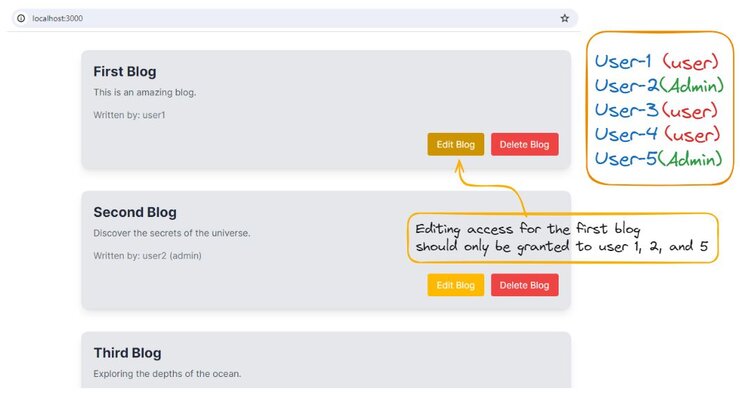Screen dimensions: 740x395
Task: Click the localhost:3000 address field
Action: click(294, 18)
